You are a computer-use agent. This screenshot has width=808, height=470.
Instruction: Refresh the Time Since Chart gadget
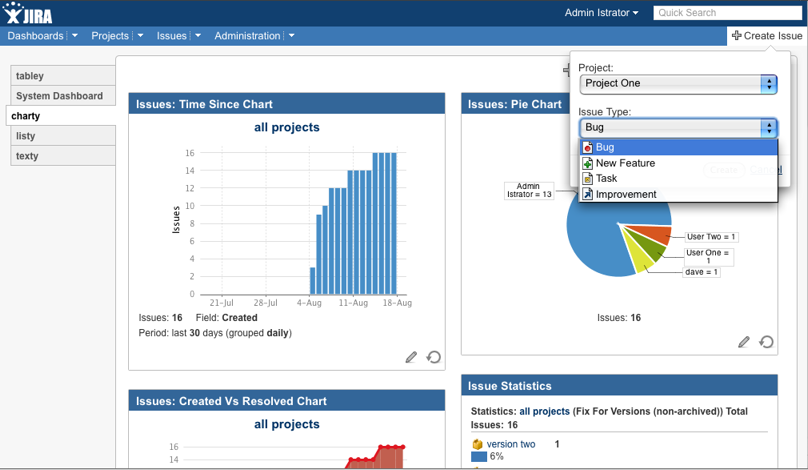coord(433,357)
